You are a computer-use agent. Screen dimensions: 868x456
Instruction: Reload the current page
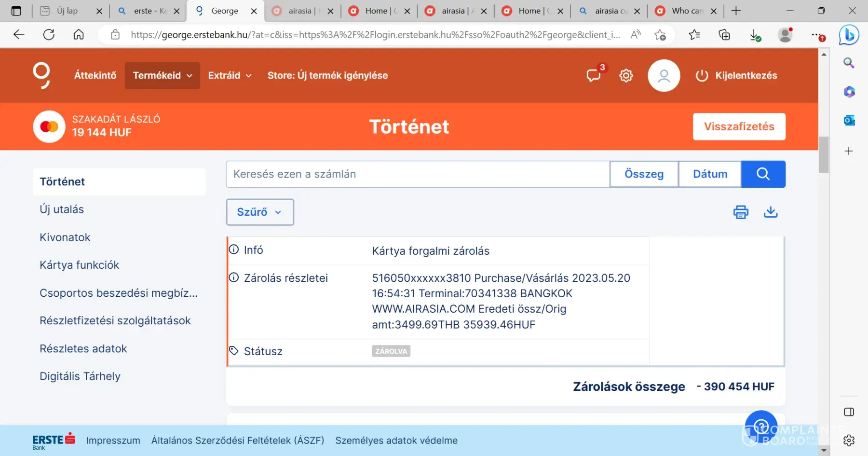click(x=49, y=35)
